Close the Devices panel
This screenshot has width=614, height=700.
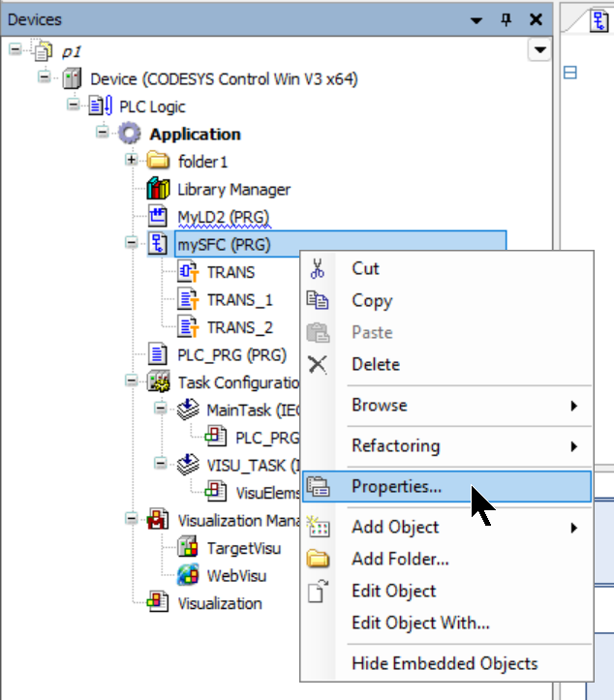point(536,19)
